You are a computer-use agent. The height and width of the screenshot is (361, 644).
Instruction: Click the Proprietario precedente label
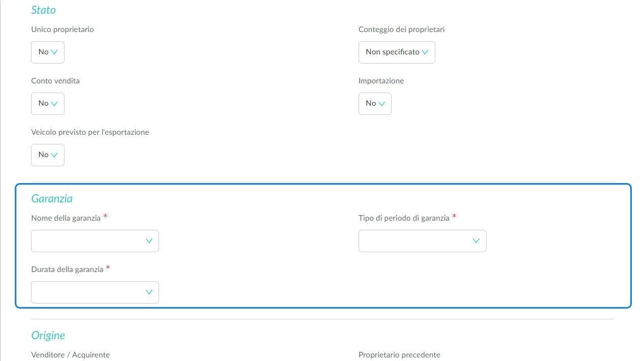tap(399, 355)
